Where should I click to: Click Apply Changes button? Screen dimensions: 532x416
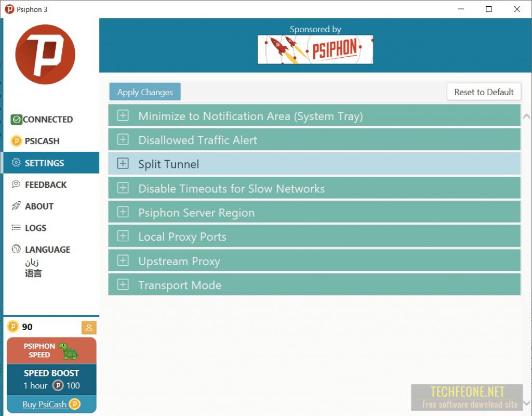[x=145, y=92]
